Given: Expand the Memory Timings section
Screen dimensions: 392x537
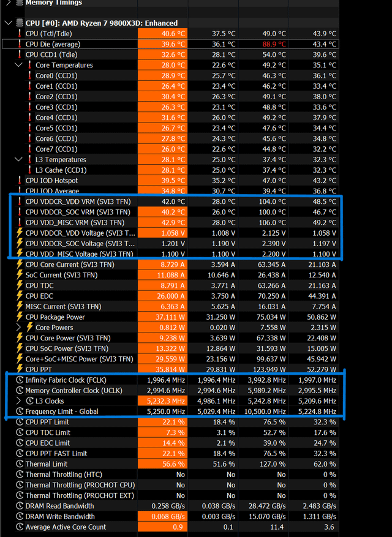Looking at the screenshot, I should (9, 3).
